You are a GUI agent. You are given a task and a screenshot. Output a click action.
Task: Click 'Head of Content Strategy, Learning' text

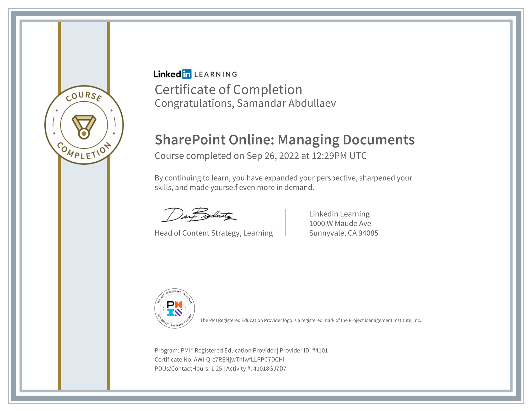(214, 233)
